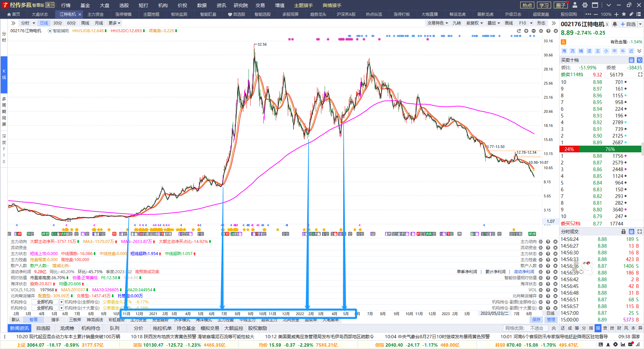Click the 保存 button
The image size is (644, 349).
point(537,320)
